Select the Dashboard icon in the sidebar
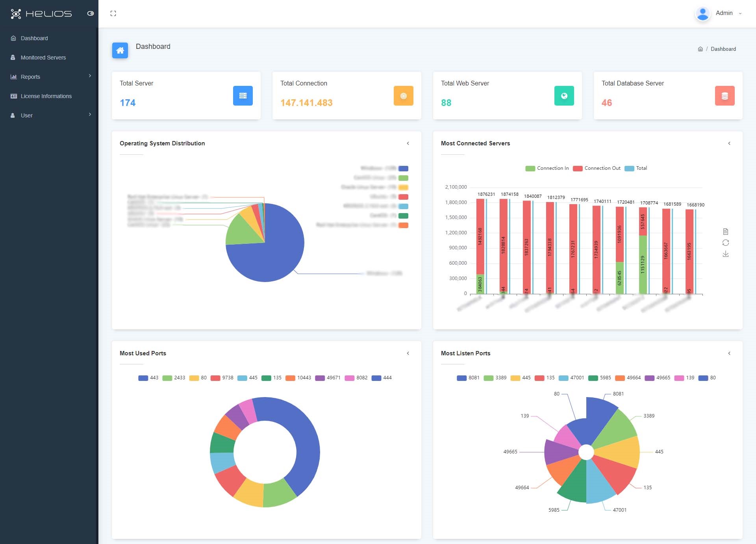The height and width of the screenshot is (544, 756). coord(14,38)
